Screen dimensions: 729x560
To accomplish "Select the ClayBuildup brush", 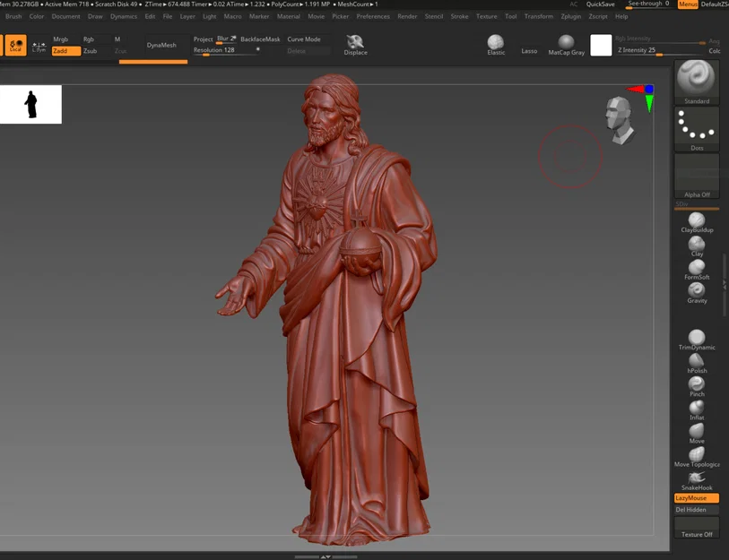I will click(x=697, y=222).
